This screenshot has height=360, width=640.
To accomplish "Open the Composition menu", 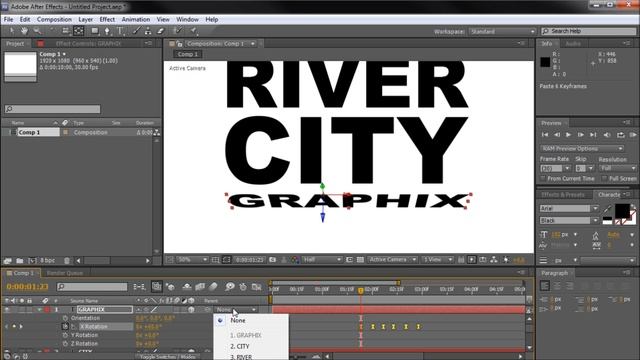I will [54, 19].
